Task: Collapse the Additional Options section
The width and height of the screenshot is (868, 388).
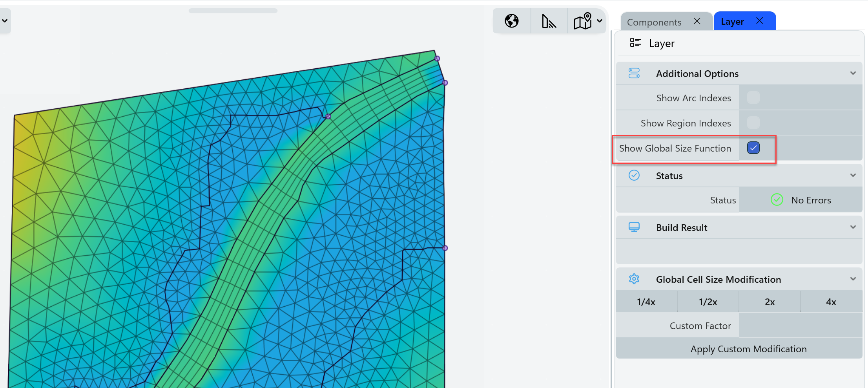Action: pos(853,73)
